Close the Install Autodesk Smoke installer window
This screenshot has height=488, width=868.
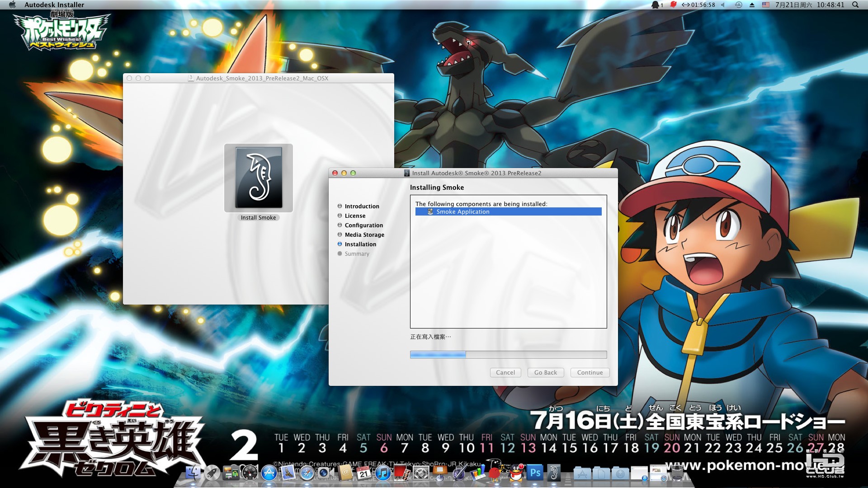(335, 173)
